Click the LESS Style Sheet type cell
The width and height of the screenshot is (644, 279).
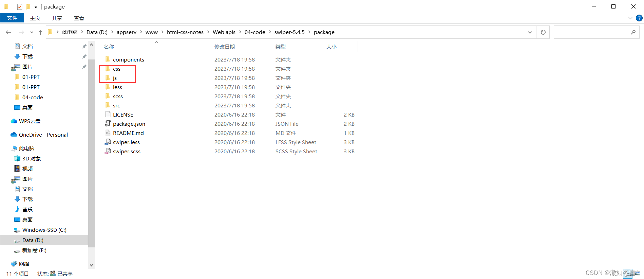[296, 142]
